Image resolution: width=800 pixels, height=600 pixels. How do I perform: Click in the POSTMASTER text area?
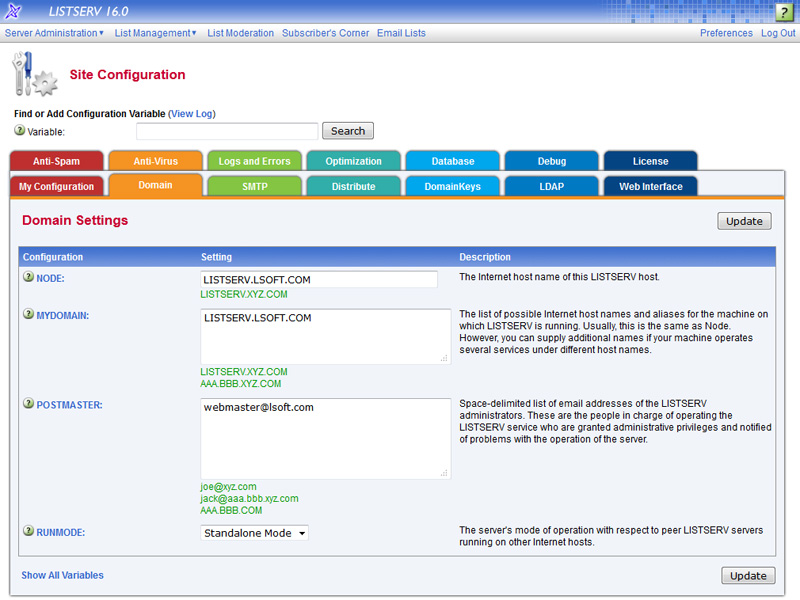point(326,438)
